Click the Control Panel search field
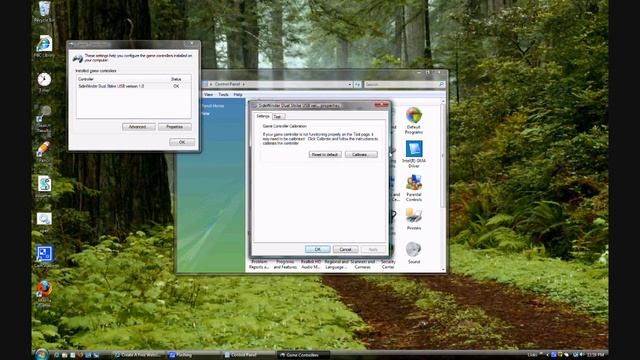Screen dimensions: 640x360 click(400, 84)
